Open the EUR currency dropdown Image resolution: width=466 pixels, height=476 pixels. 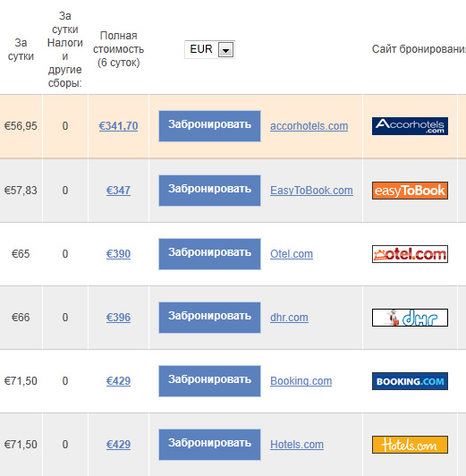click(x=209, y=49)
